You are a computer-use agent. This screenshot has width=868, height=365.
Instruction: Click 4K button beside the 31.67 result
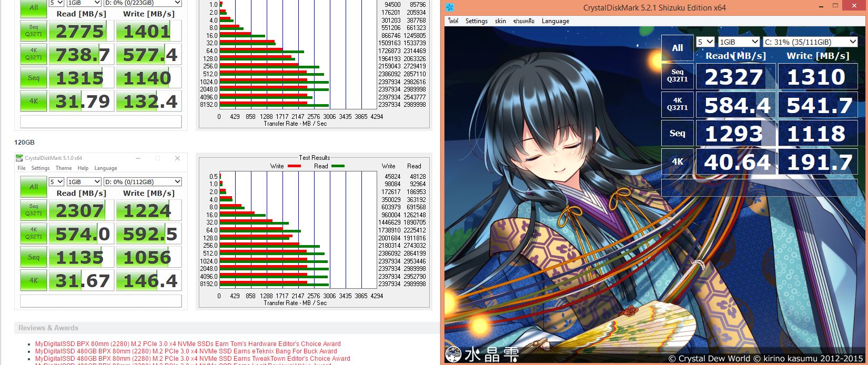tap(34, 280)
